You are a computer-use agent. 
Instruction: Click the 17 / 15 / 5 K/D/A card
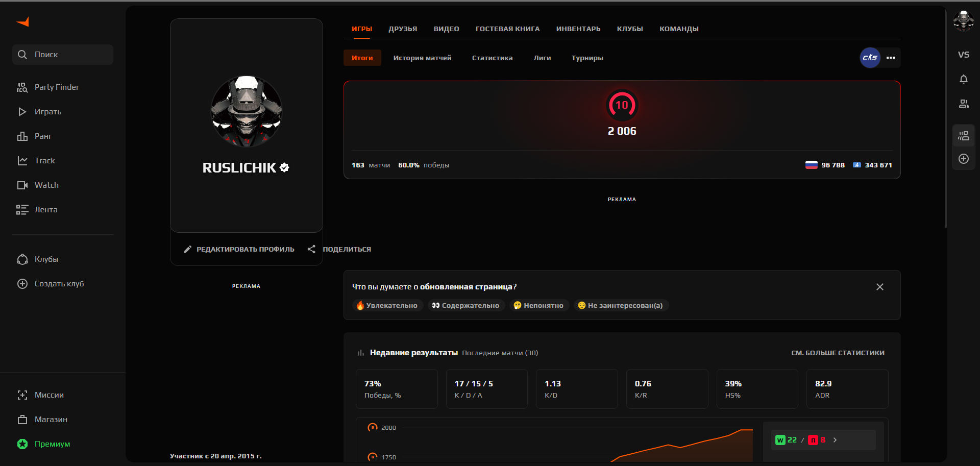click(x=487, y=389)
